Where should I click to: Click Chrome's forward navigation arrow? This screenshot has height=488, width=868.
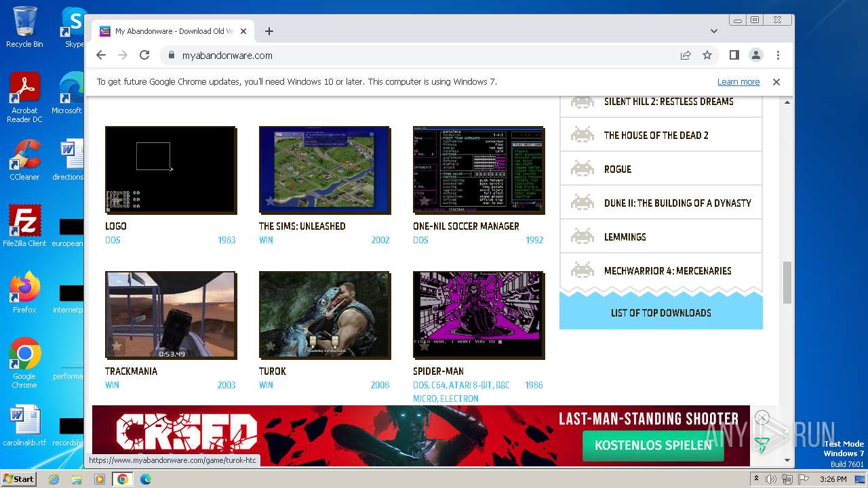pos(123,56)
